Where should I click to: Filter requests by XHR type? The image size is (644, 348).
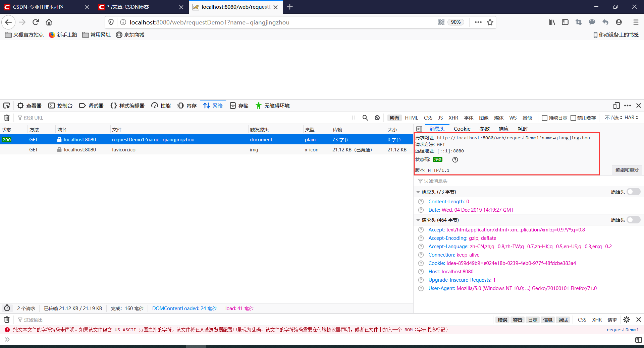tap(453, 118)
